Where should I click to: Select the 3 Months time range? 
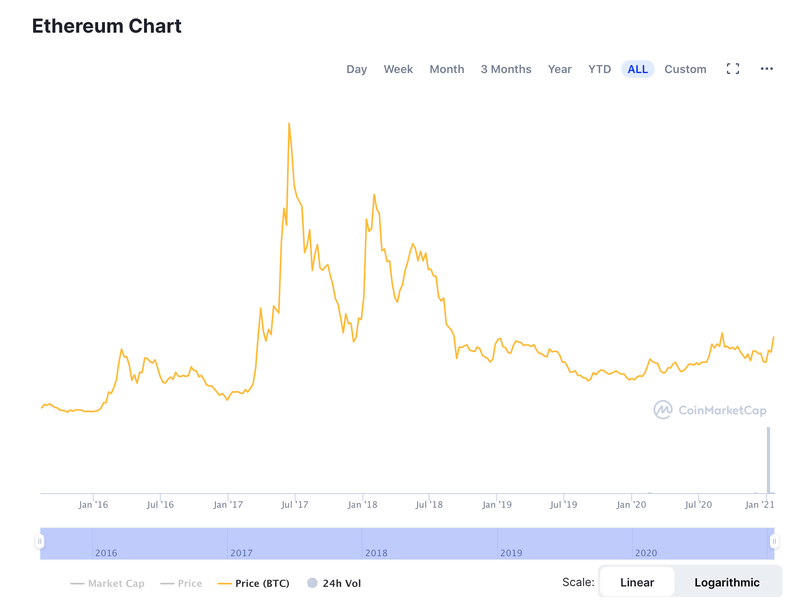coord(506,69)
